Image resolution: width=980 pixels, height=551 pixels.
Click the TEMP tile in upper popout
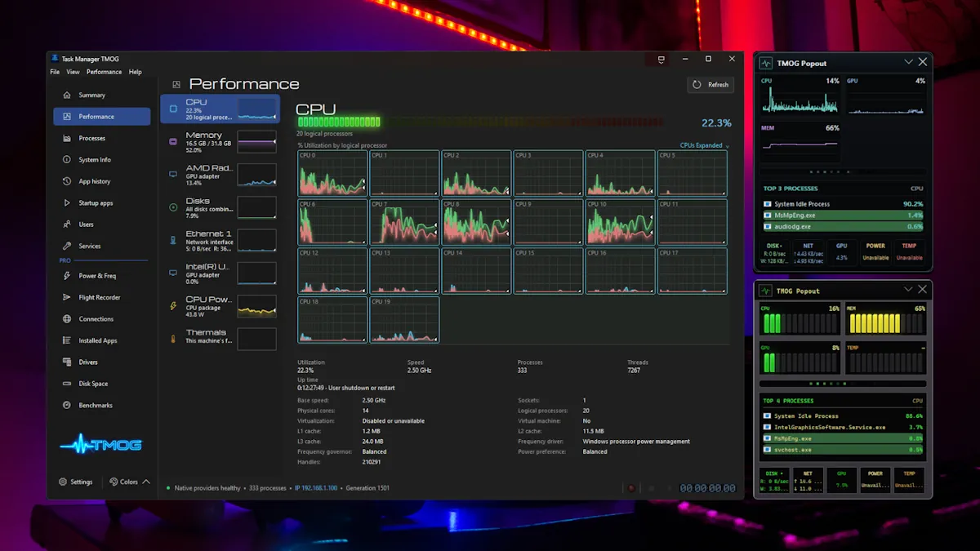[909, 253]
